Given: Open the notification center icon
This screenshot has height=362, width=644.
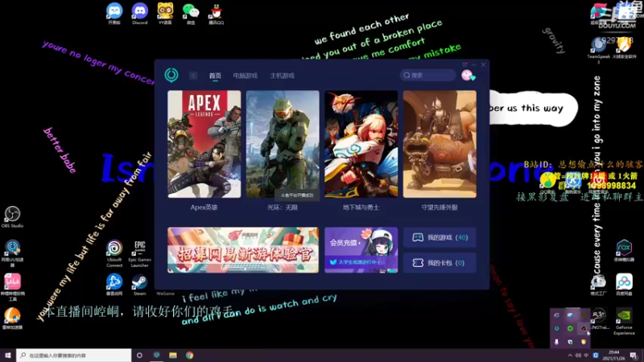Looking at the screenshot, I should (x=634, y=356).
